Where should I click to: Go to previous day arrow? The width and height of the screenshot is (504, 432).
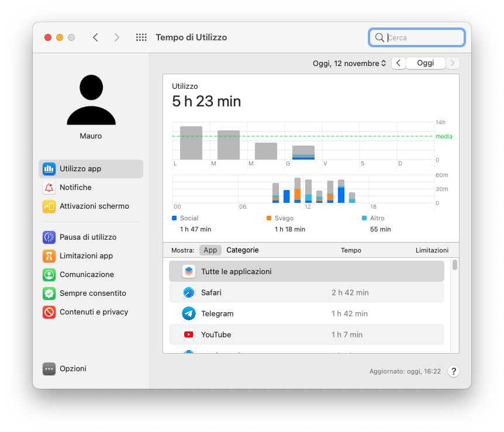(x=398, y=63)
